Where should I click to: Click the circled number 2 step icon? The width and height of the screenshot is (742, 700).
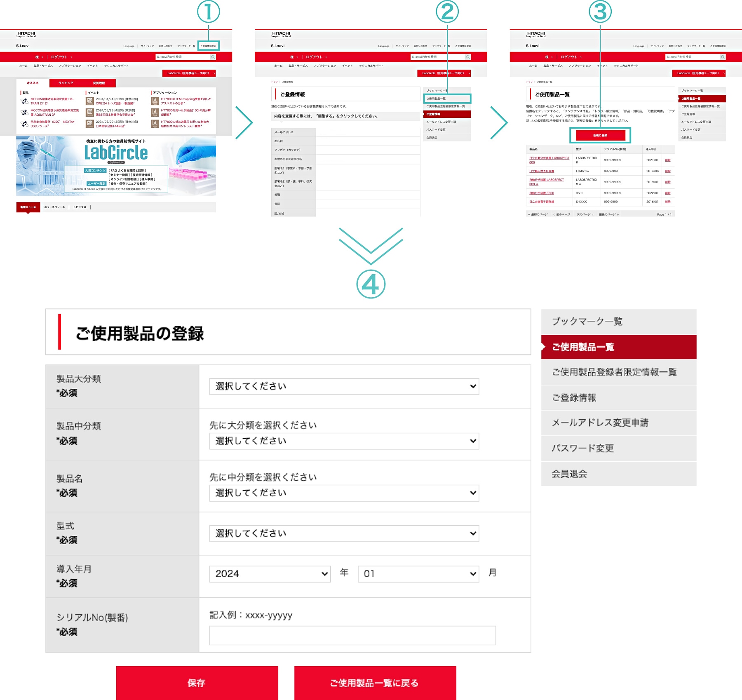(x=447, y=12)
